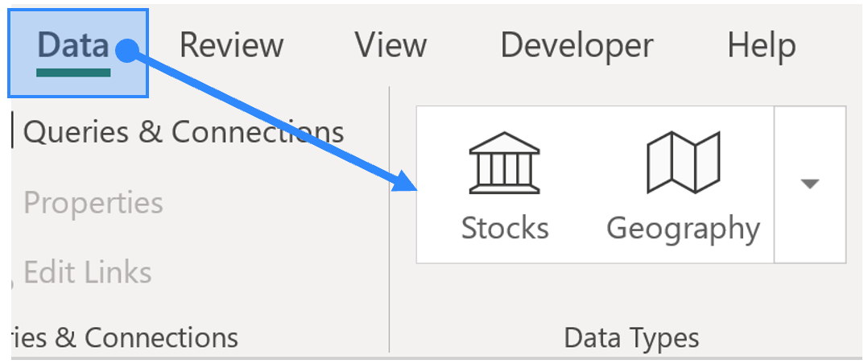Switch to the View tab
This screenshot has height=364, width=868.
(391, 46)
